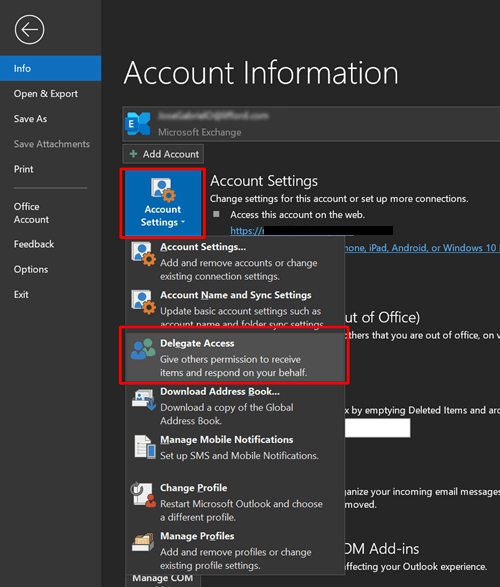Expand the Account Settings dropdown arrow
Screen dimensions: 500x587
183,222
